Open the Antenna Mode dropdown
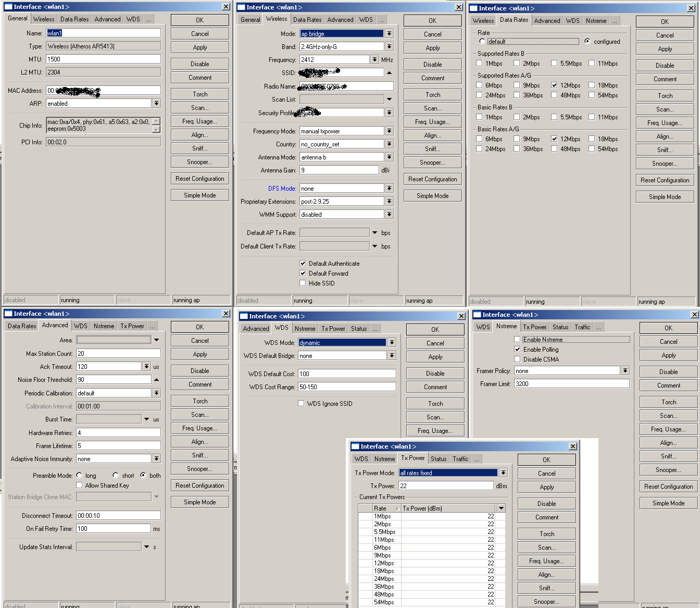Viewport: 700px width, 608px height. tap(389, 157)
